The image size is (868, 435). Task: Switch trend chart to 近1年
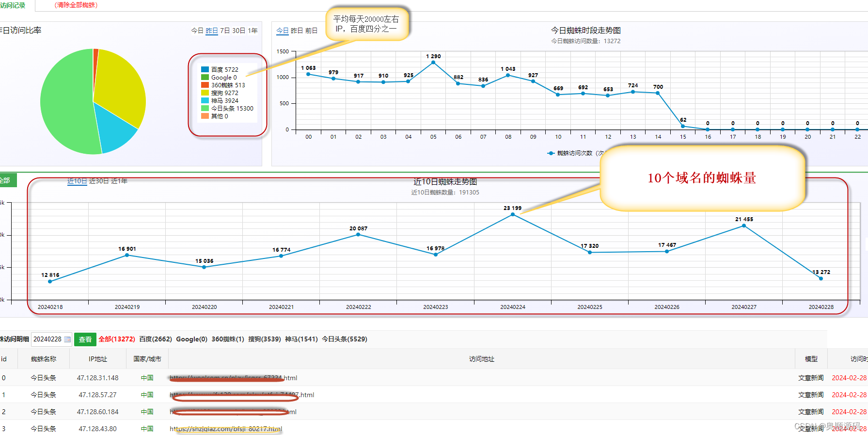(119, 181)
